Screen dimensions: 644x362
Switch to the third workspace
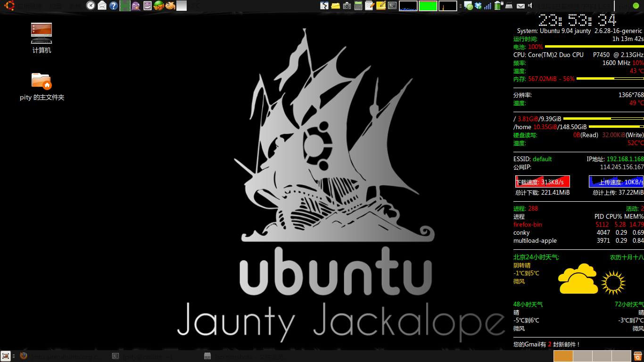[x=602, y=356]
